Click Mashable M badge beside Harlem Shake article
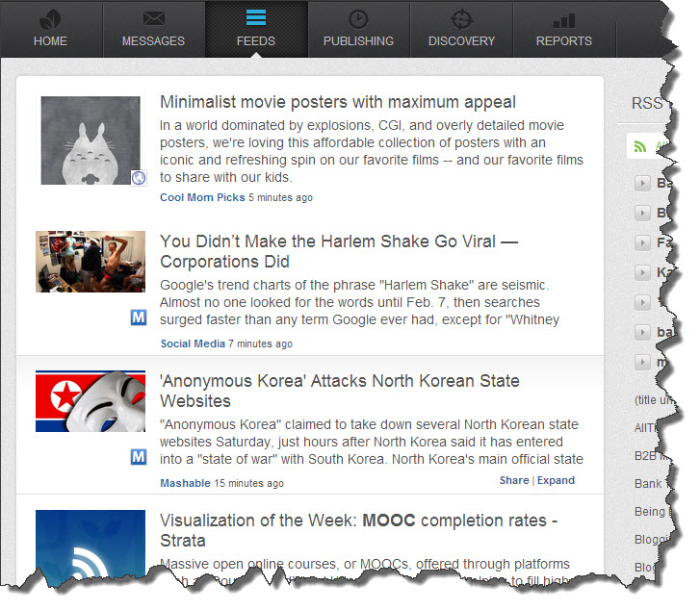The width and height of the screenshot is (700, 610). point(139,318)
